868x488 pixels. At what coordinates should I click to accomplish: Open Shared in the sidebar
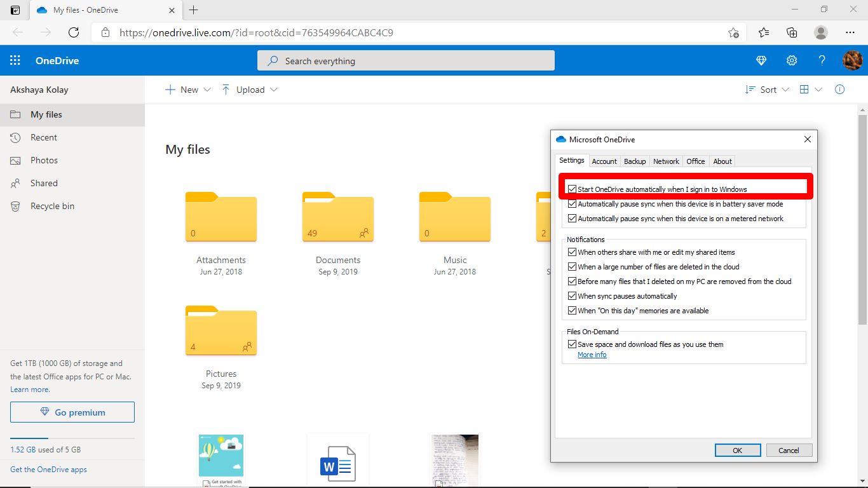72,183
